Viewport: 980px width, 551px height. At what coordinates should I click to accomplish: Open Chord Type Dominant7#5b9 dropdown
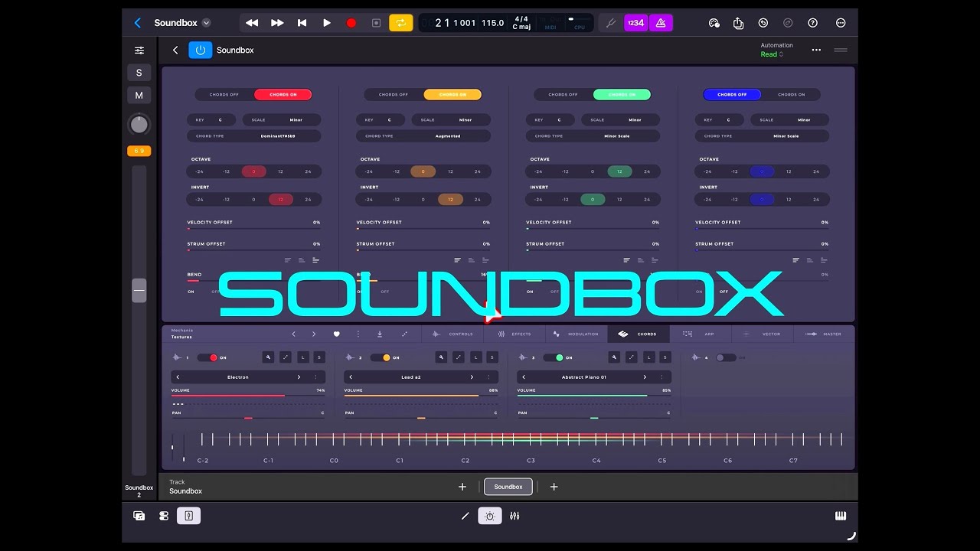[x=254, y=136]
